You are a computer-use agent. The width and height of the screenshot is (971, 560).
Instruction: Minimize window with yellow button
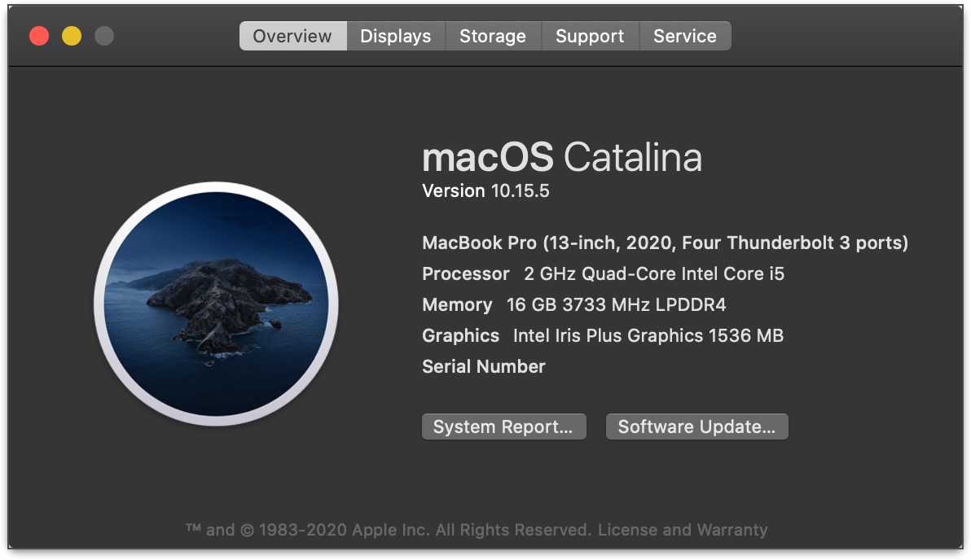pos(72,36)
